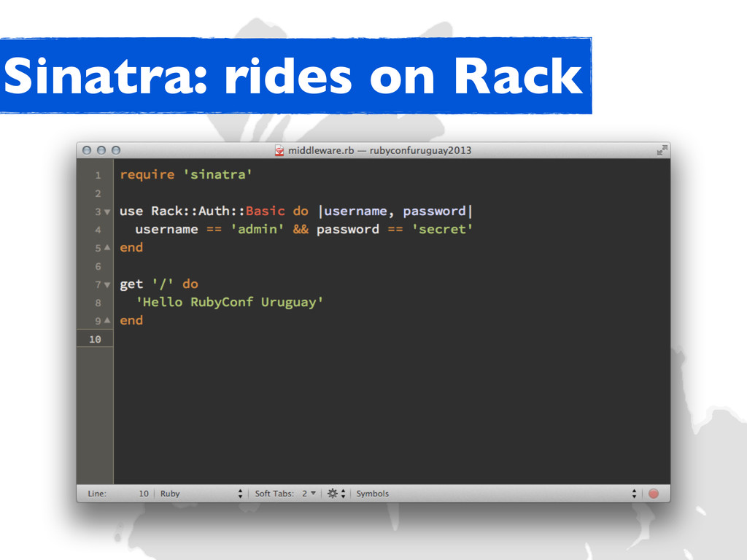Click line number 2 in the gutter

click(x=98, y=193)
